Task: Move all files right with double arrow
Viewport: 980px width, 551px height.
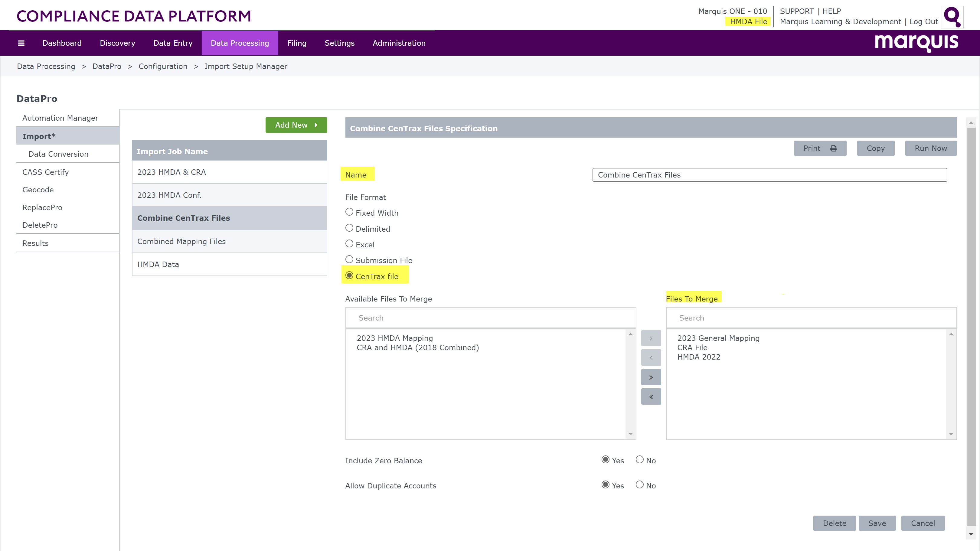Action: click(651, 377)
